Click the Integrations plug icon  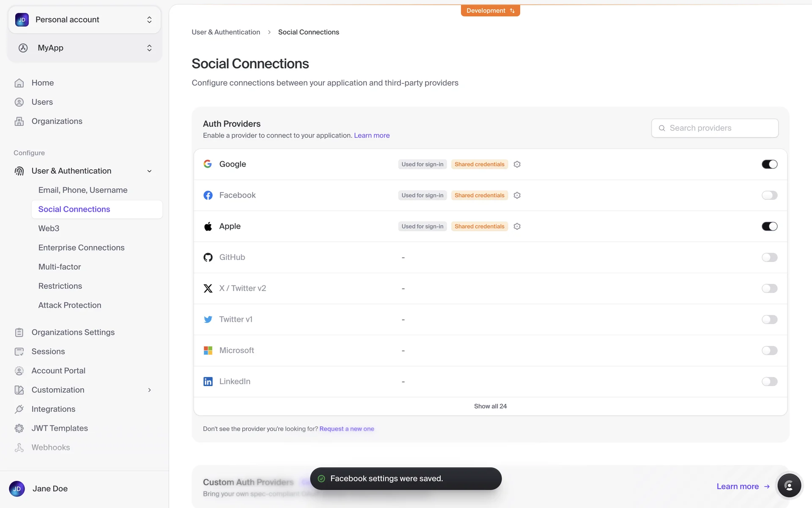click(19, 409)
